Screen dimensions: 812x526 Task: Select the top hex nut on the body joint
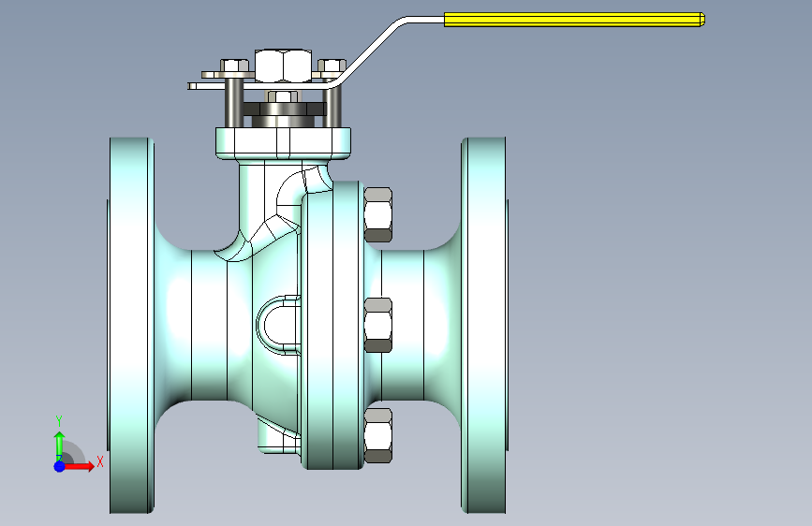click(378, 215)
